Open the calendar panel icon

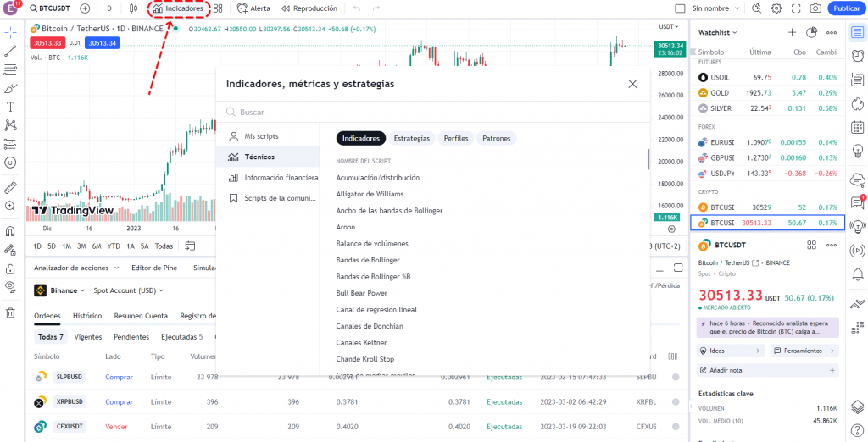858,127
